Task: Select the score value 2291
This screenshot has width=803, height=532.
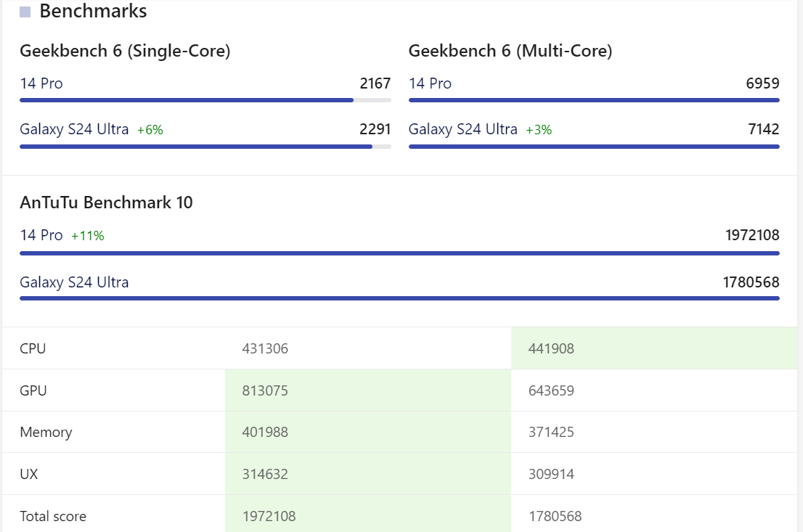Action: click(375, 129)
